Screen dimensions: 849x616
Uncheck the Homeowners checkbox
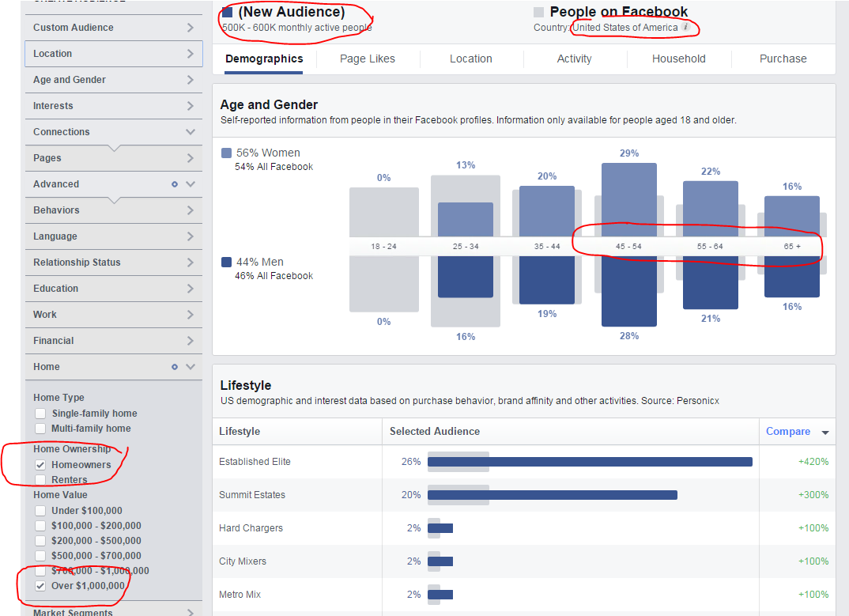click(x=41, y=465)
